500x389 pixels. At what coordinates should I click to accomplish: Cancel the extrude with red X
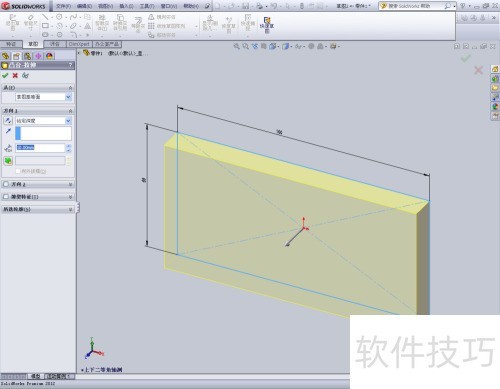tap(15, 76)
